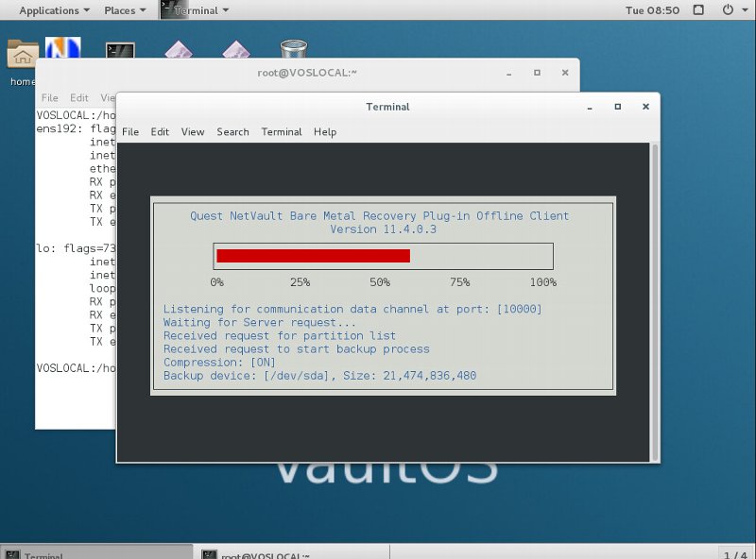Open File menu in Terminal window
Viewport: 756px width, 559px height.
pos(130,131)
